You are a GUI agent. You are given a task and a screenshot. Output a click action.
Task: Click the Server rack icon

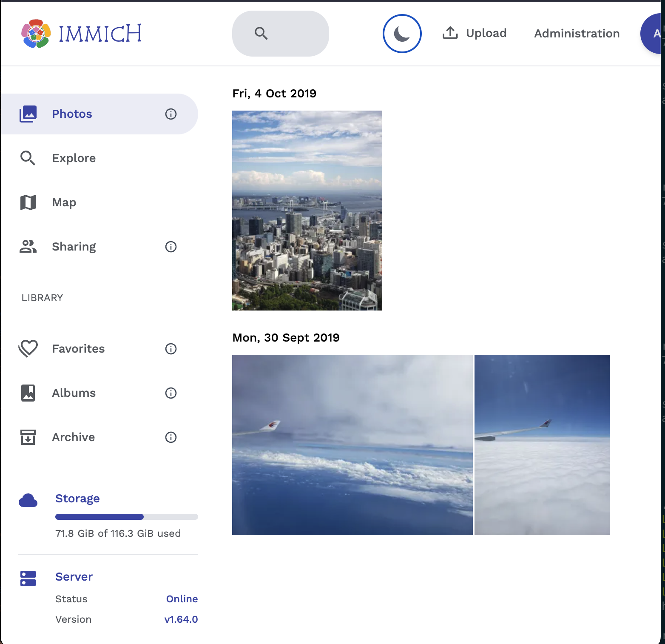click(x=28, y=578)
